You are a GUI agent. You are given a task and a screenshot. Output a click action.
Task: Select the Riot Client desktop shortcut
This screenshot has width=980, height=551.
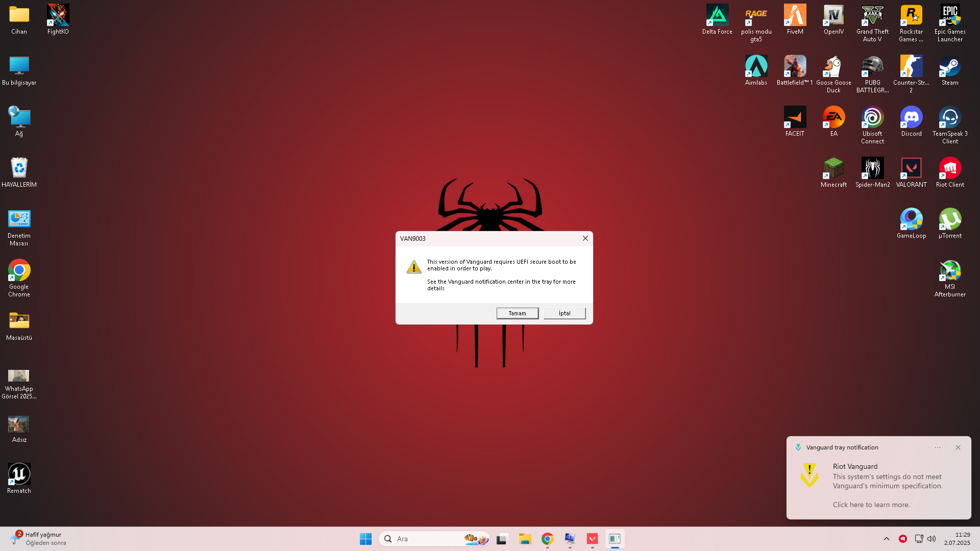point(950,173)
